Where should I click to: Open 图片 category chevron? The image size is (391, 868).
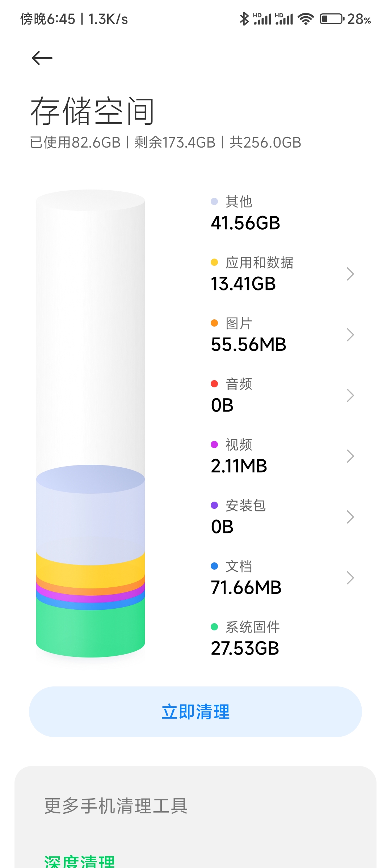coord(350,335)
